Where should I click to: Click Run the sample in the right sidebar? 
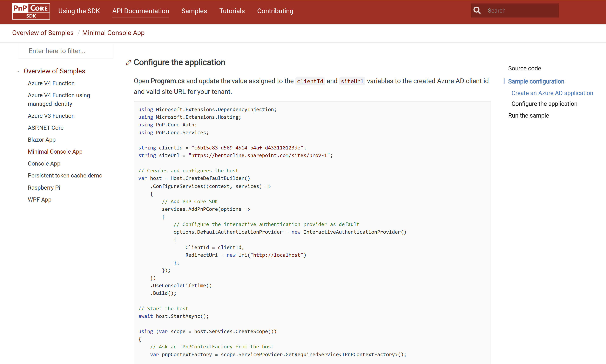click(x=528, y=115)
